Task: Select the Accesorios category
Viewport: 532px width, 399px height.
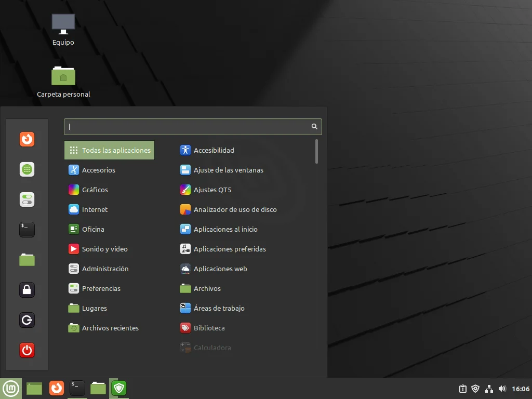Action: tap(99, 170)
